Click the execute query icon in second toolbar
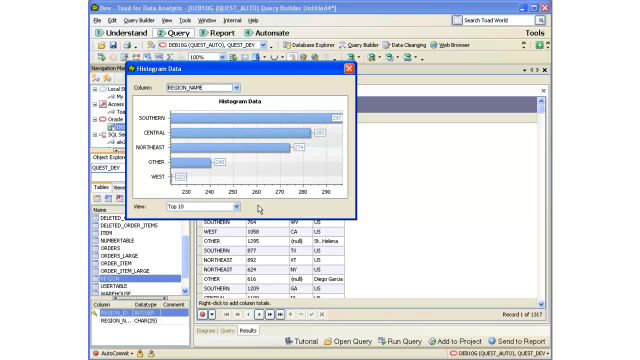 (x=102, y=58)
